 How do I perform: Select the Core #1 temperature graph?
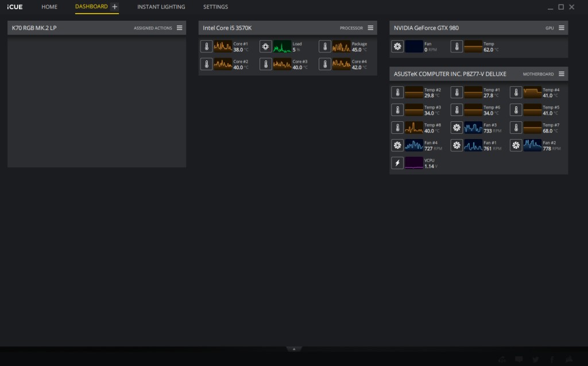223,47
